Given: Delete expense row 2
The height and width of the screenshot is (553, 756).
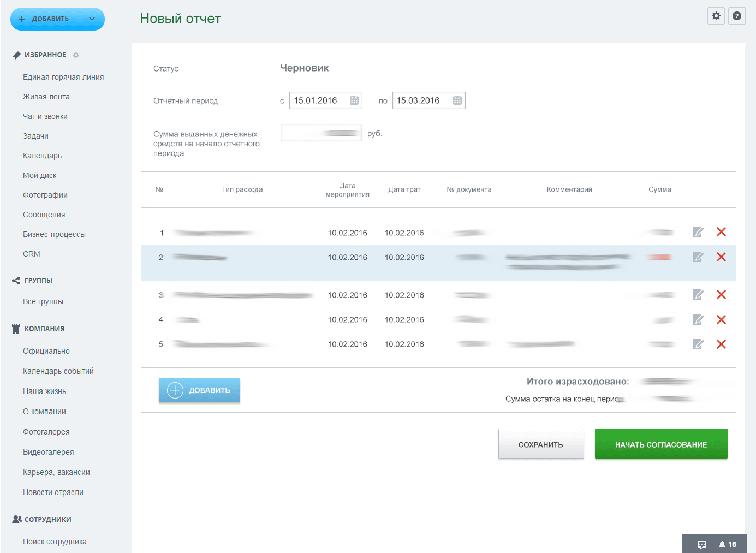Looking at the screenshot, I should point(721,257).
